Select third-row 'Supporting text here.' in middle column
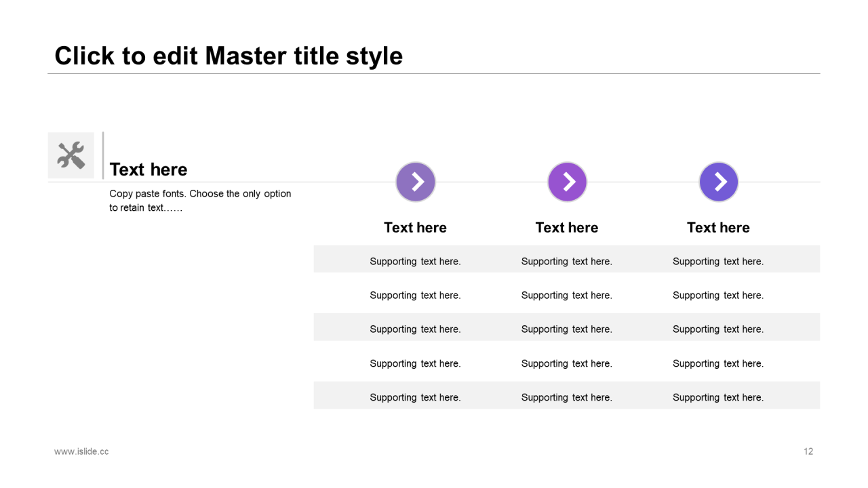The image size is (868, 488). 567,329
